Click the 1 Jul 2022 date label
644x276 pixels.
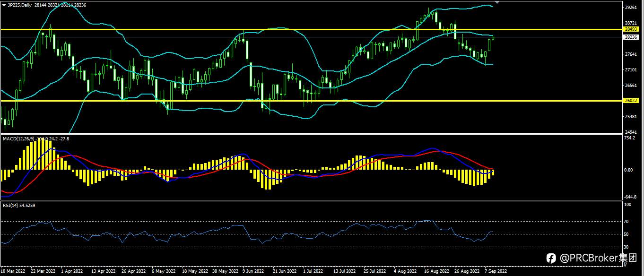click(x=313, y=272)
